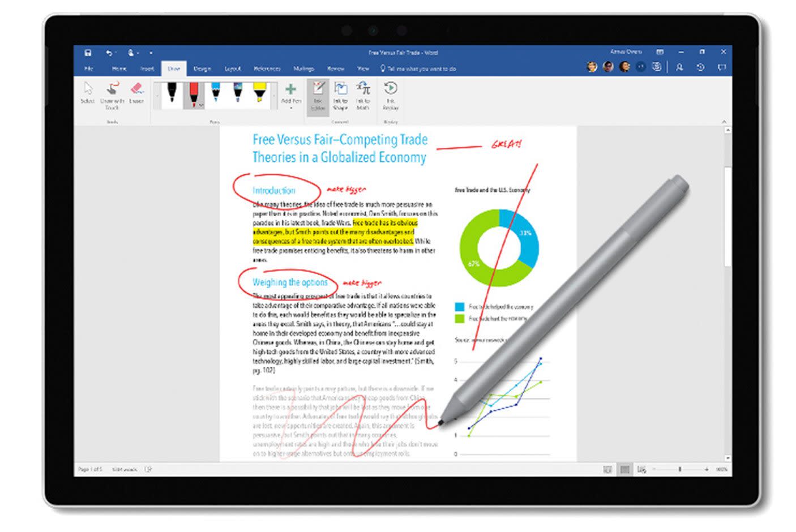The height and width of the screenshot is (532, 796).
Task: Open the red pen's thickness dropdown arrow
Action: coord(201,105)
